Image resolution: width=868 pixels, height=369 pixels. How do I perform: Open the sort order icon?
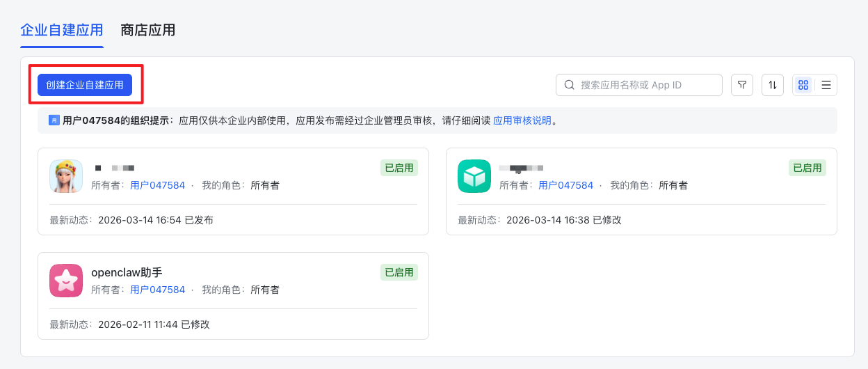[x=773, y=85]
